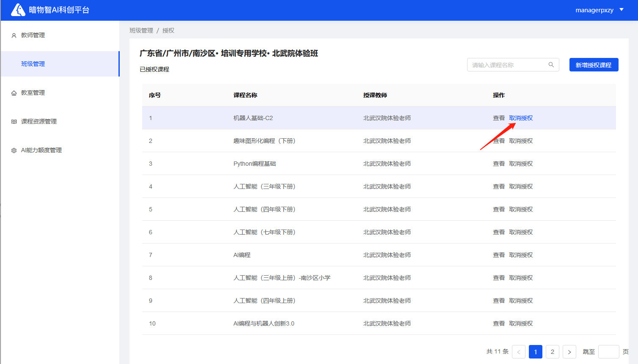Click teacher cell in 机器人基础-C2 row
Viewport: 638px width, 364px height.
tap(387, 118)
